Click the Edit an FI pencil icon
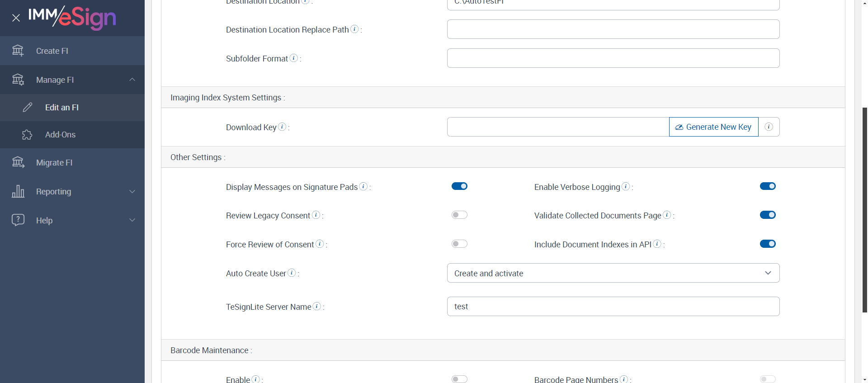This screenshot has width=868, height=383. click(28, 107)
